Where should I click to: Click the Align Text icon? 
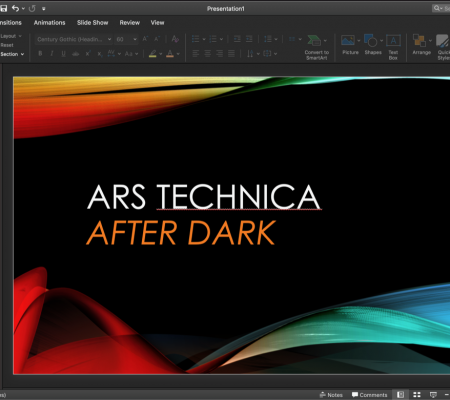267,53
